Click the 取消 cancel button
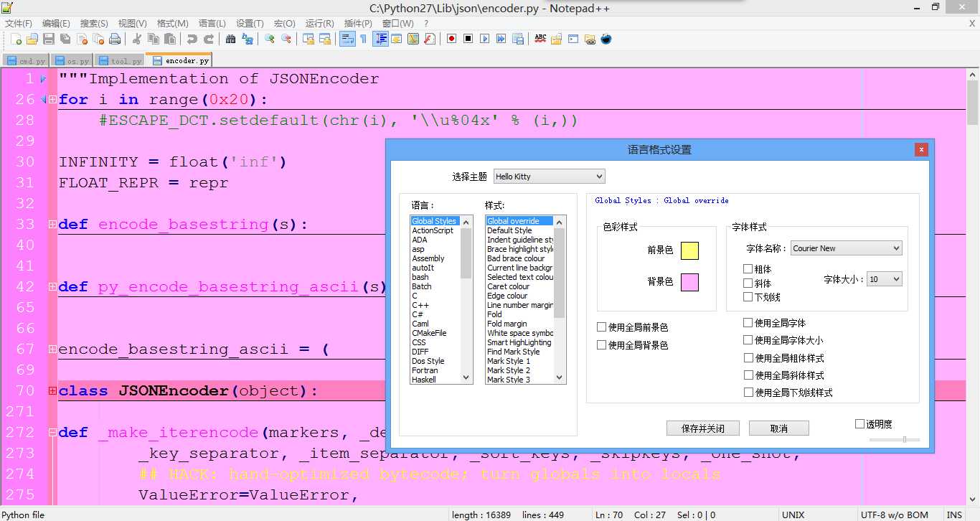Viewport: 980px width, 521px height. point(779,428)
